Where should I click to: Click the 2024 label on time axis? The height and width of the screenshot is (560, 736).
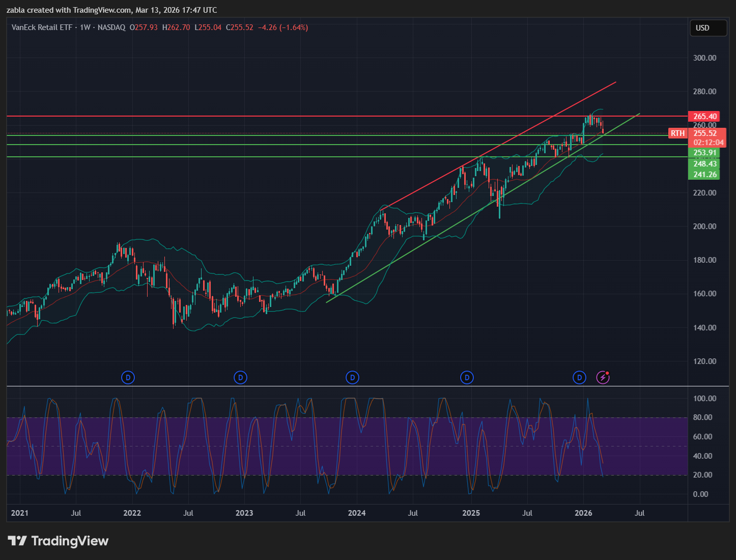356,513
